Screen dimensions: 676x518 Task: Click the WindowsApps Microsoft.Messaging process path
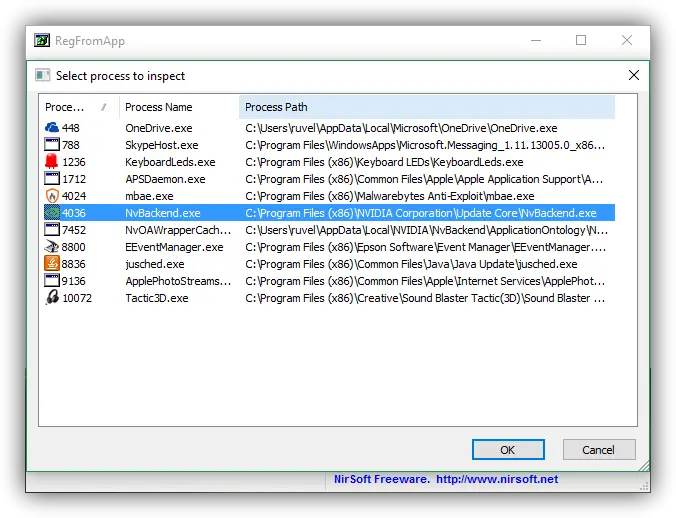425,145
